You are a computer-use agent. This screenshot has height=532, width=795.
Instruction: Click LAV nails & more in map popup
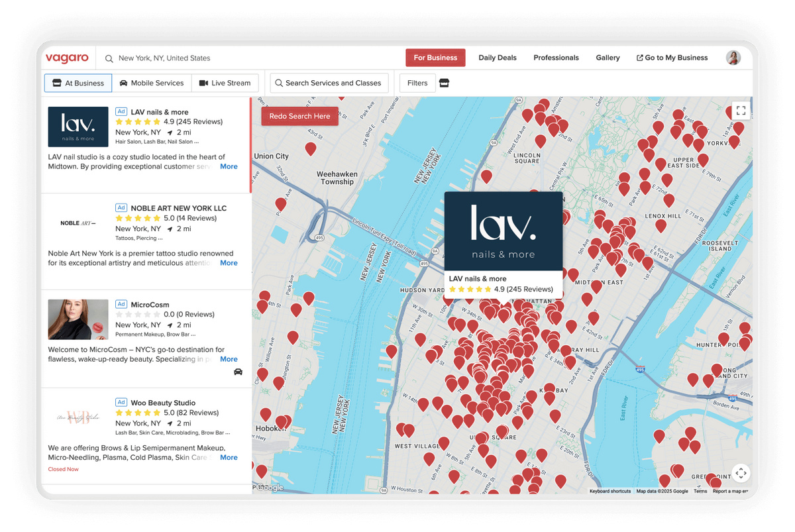point(478,279)
